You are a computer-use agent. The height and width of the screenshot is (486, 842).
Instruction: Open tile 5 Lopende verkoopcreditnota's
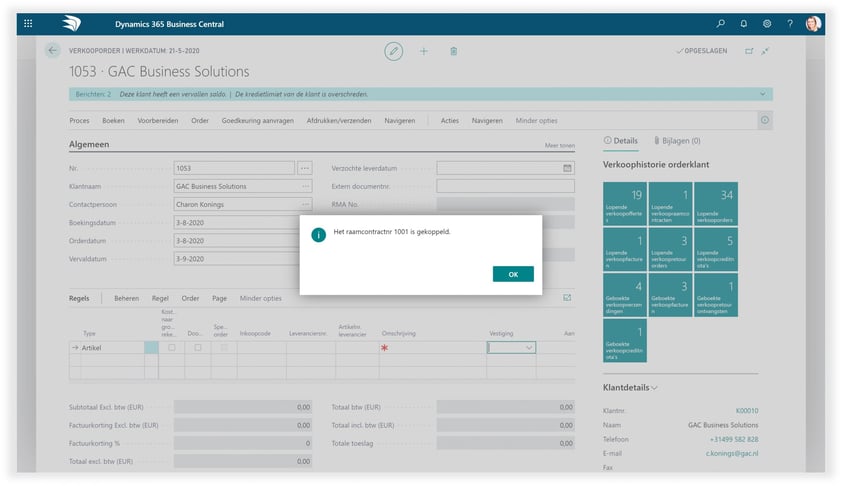(716, 249)
